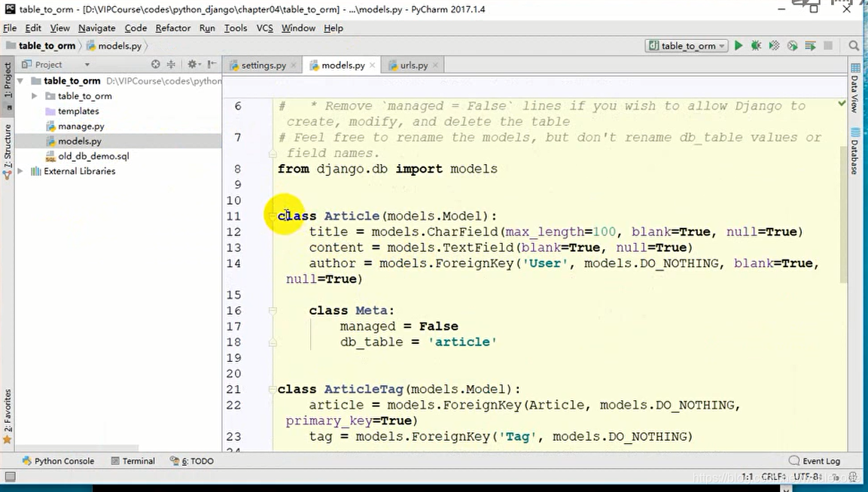Click the CRLF line separator indicator
The image size is (868, 492).
tap(772, 476)
